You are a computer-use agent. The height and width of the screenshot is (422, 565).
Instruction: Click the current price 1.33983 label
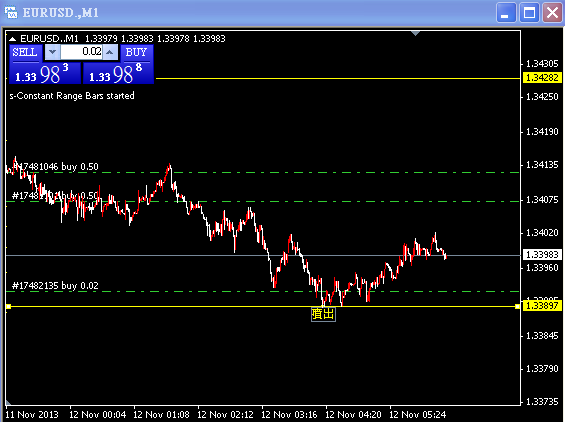point(542,255)
